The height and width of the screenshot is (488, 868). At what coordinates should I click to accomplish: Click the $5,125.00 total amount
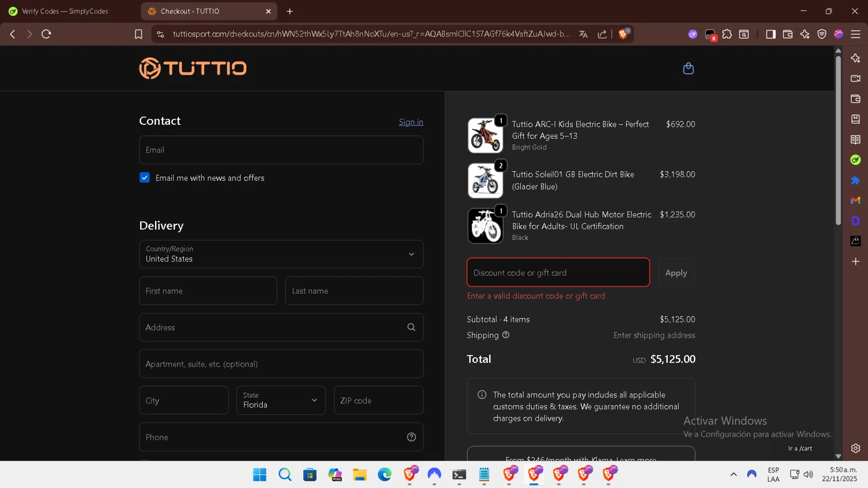(x=673, y=359)
